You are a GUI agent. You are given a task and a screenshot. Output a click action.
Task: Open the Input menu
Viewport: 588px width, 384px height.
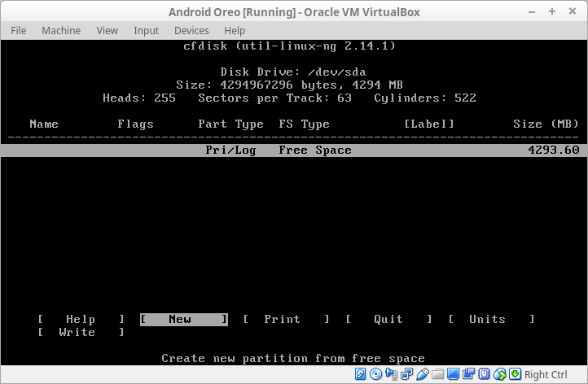click(x=147, y=30)
